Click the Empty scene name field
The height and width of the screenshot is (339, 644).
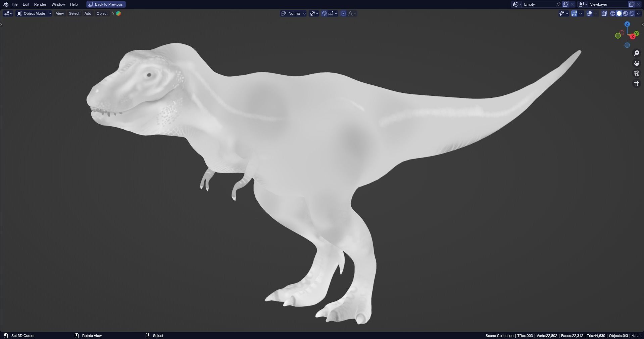539,4
